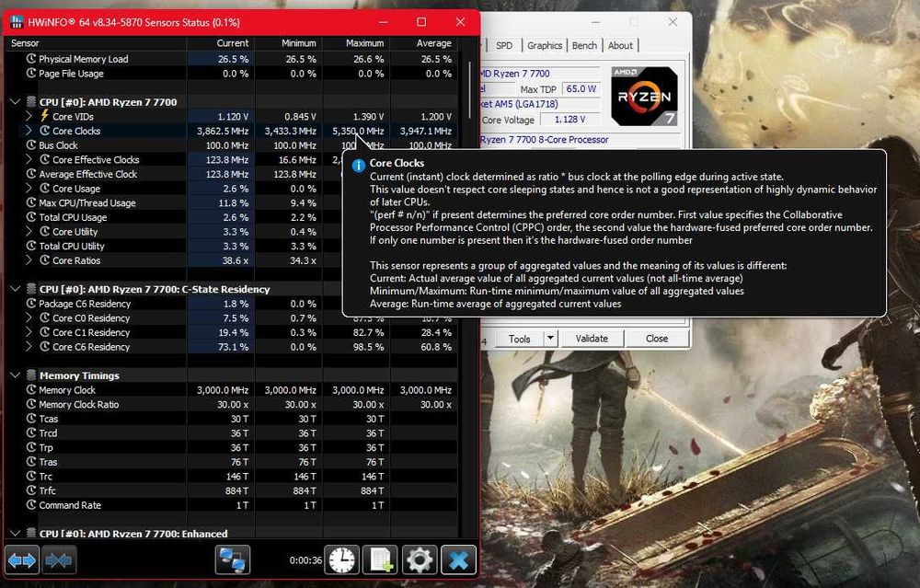This screenshot has width=920, height=588.
Task: Click the 0:00:36 elapsed time readout
Action: pos(305,560)
